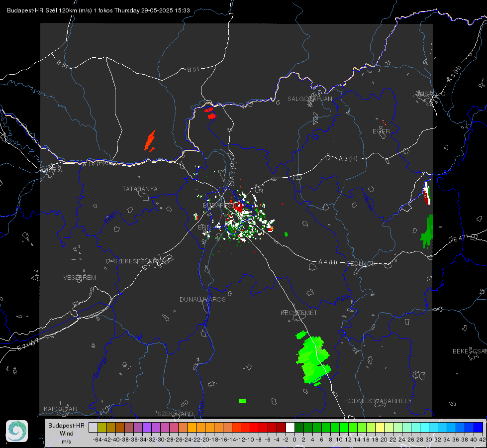
Task: Click the large green echo south of Kecskemét
Action: 313,360
